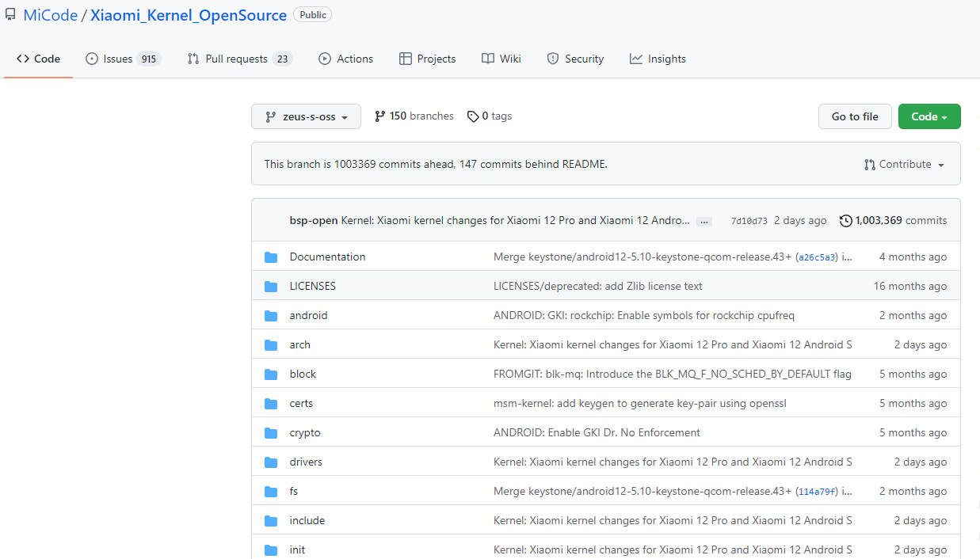The width and height of the screenshot is (980, 559).
Task: Open the GKI Dr. No Enforcement commit message
Action: click(597, 432)
